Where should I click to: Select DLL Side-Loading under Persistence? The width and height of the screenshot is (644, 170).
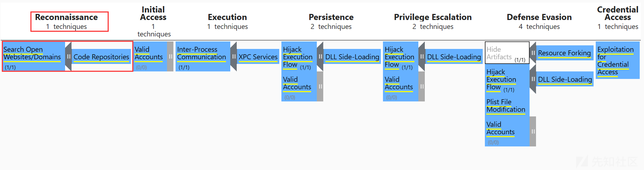(352, 57)
